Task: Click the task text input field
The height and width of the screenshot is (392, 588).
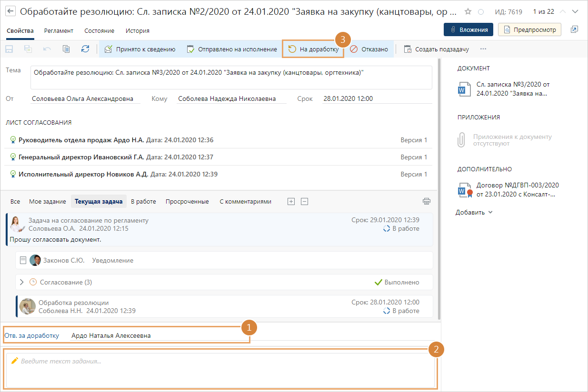Action: click(220, 370)
